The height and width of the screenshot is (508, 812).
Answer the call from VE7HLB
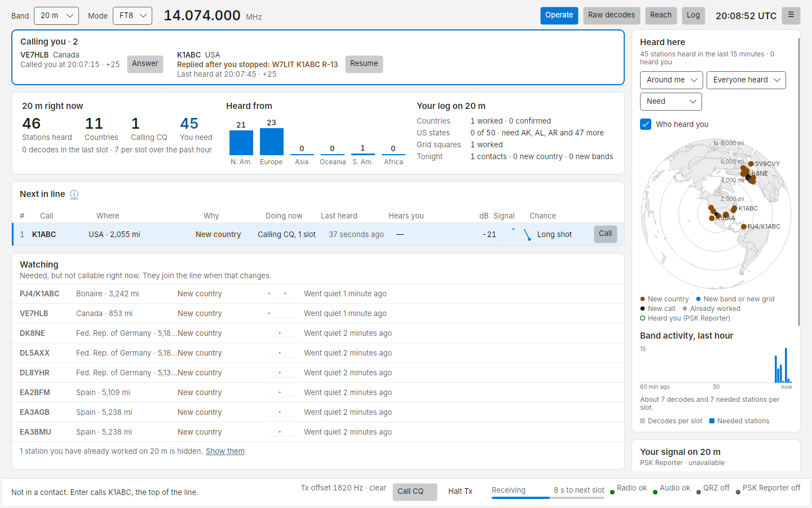pyautogui.click(x=145, y=64)
